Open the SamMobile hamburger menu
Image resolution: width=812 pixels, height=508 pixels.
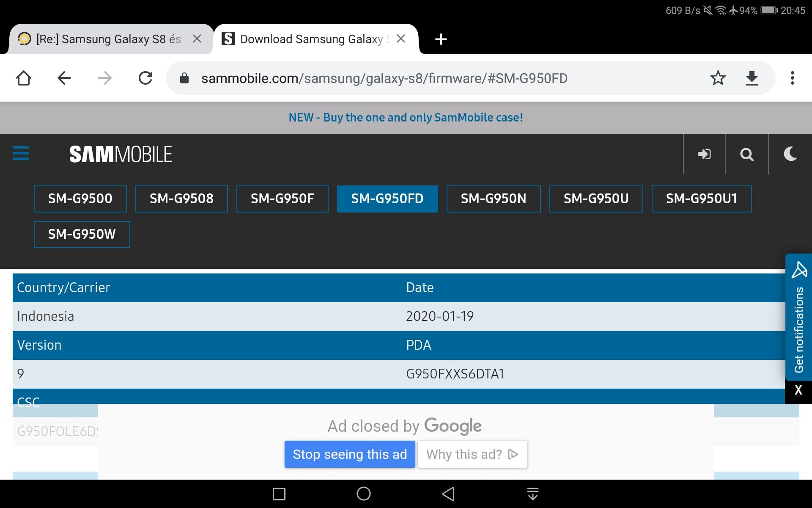coord(21,153)
